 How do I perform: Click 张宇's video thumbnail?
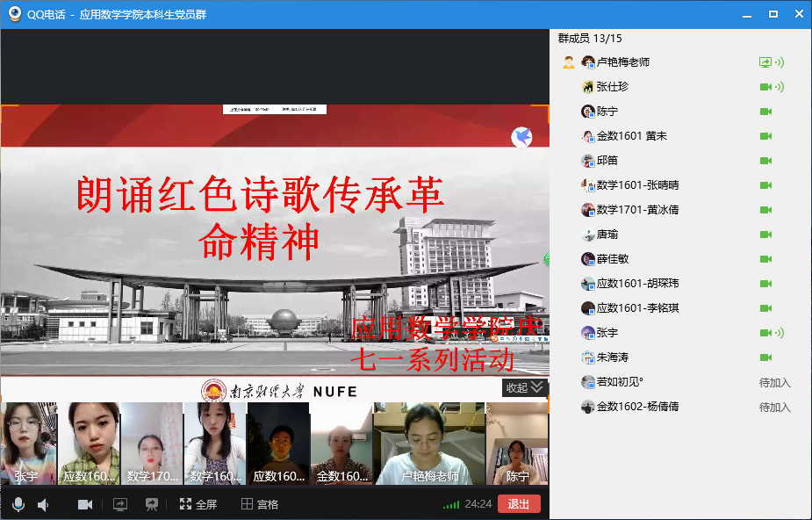tap(28, 444)
